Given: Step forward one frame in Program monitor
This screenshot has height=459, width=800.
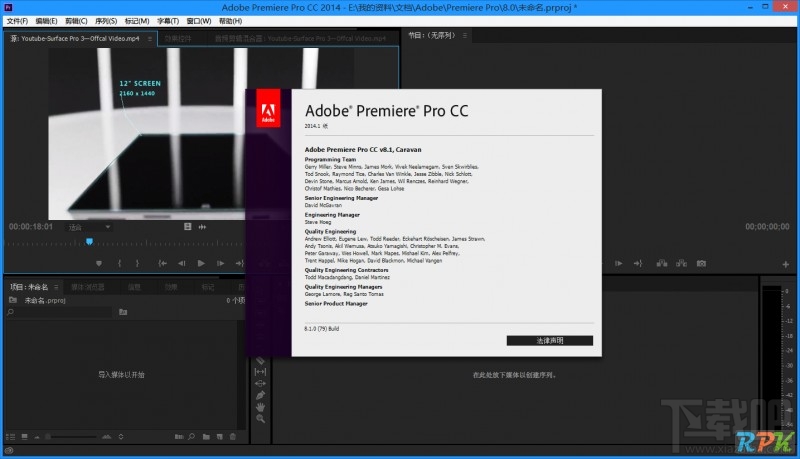Looking at the screenshot, I should point(619,263).
